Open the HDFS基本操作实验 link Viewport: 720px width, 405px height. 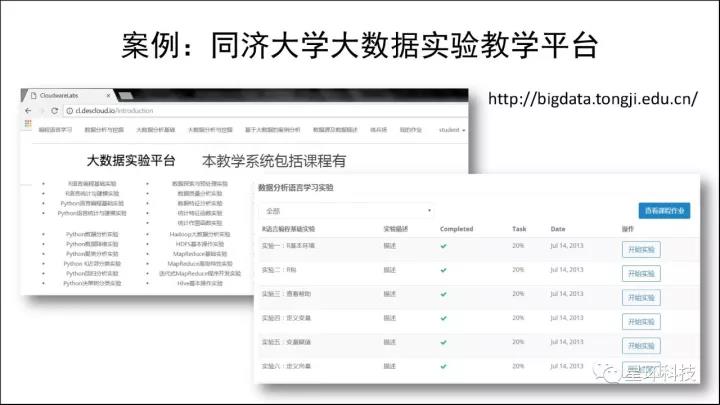[200, 244]
